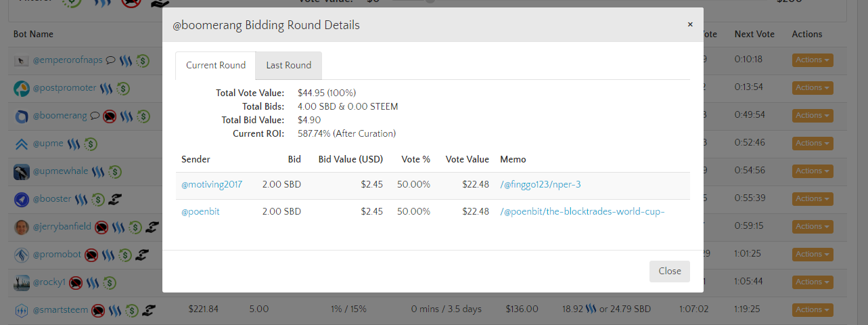The height and width of the screenshot is (325, 868).
Task: Click the $136.00 value in smartsteem row
Action: [522, 309]
